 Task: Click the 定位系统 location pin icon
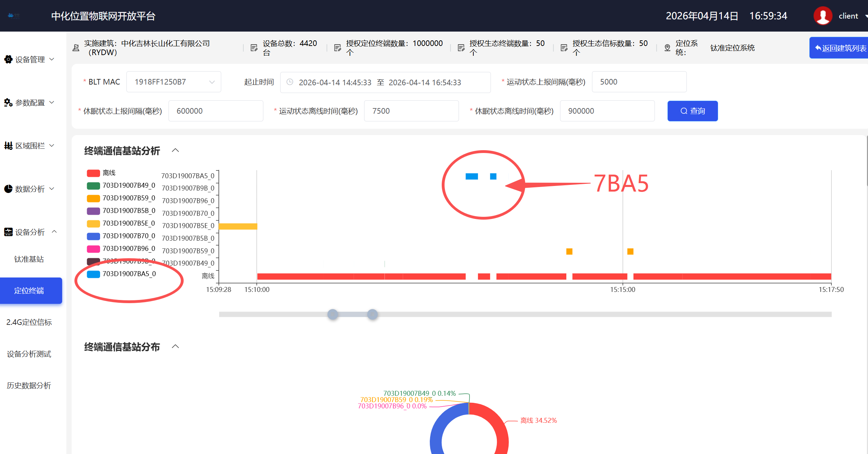(x=667, y=48)
